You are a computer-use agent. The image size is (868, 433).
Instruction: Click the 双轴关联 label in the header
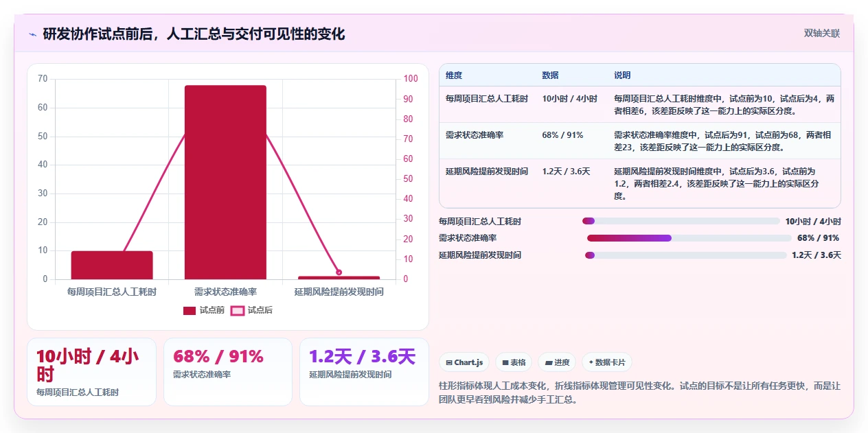(822, 33)
